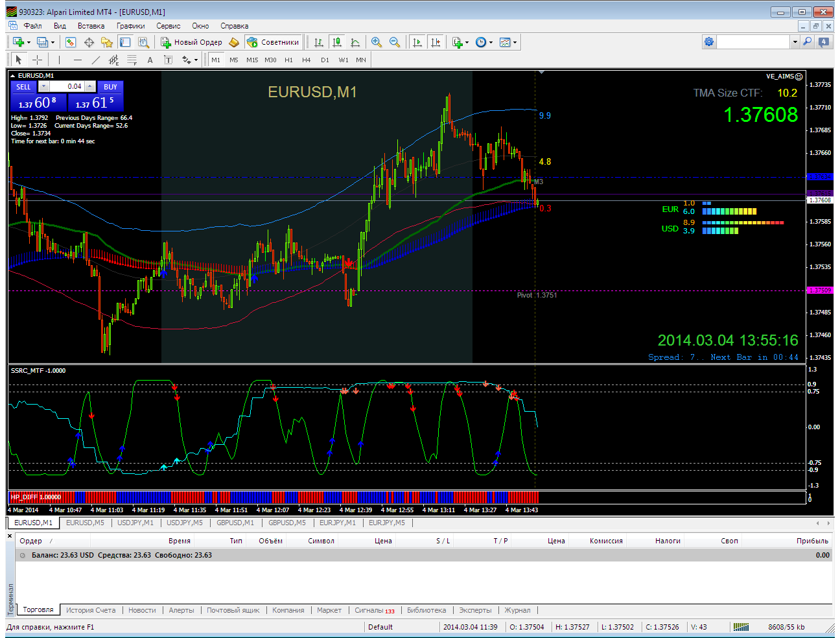The image size is (840, 638).
Task: Toggle the Советники auto-trading button
Action: point(273,42)
